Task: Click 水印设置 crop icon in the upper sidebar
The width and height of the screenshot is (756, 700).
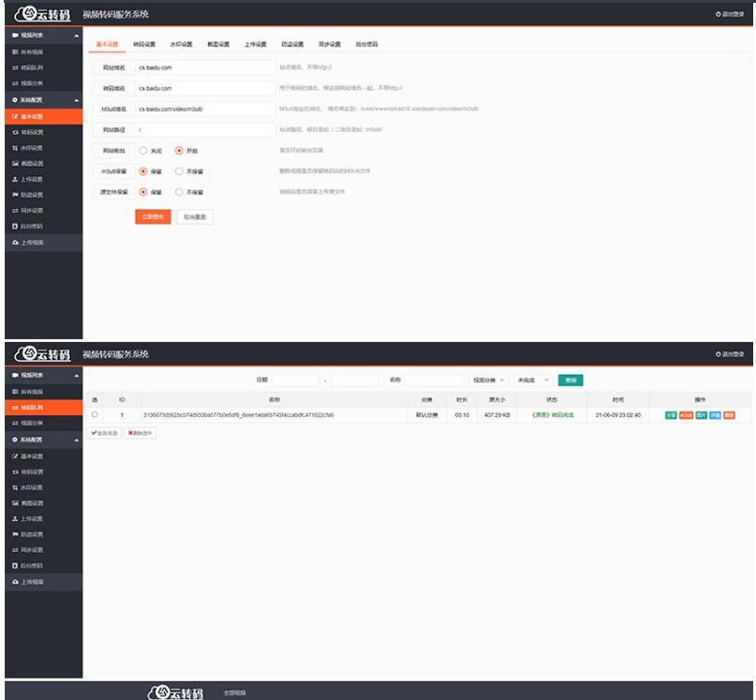Action: coord(14,148)
